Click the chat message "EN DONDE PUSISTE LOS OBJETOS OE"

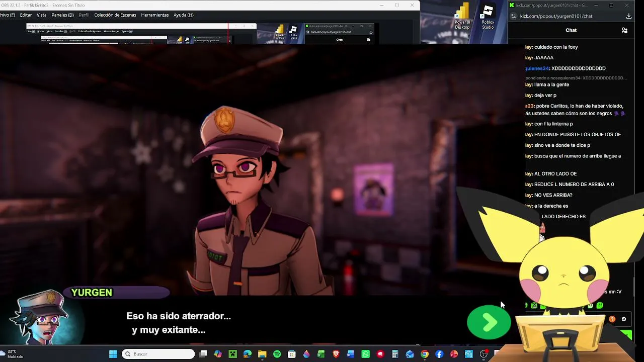(578, 135)
